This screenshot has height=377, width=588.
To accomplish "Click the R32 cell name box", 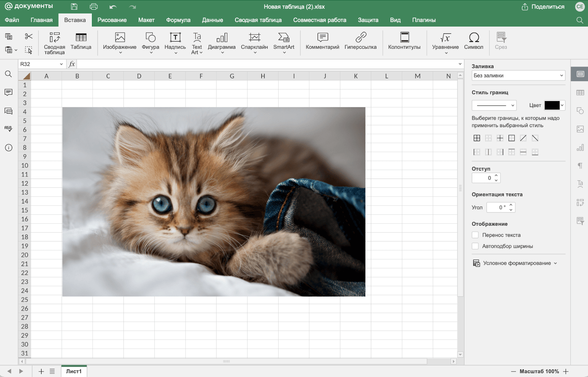I will 39,64.
